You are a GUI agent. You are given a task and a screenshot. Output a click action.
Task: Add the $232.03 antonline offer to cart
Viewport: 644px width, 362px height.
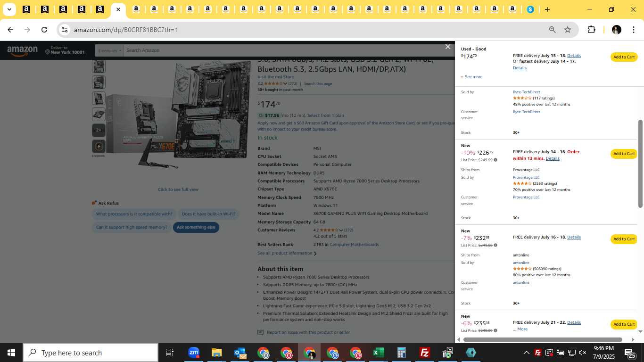624,239
